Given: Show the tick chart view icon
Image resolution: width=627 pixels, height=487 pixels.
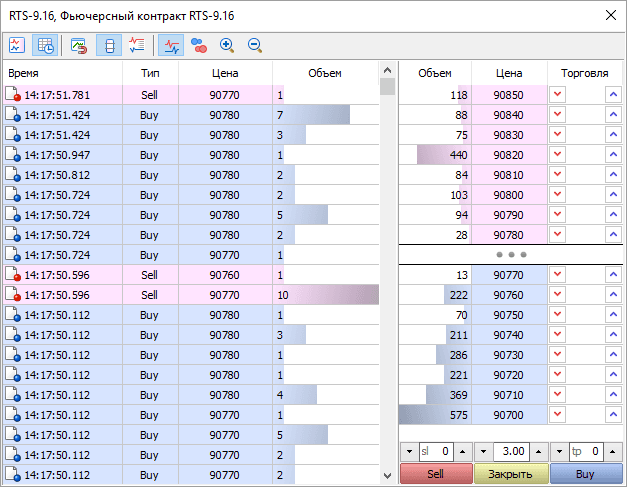Looking at the screenshot, I should pyautogui.click(x=17, y=45).
